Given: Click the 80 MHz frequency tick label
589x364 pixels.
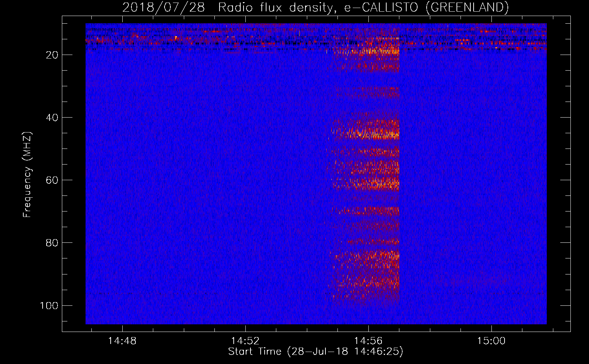Looking at the screenshot, I should pyautogui.click(x=52, y=243).
